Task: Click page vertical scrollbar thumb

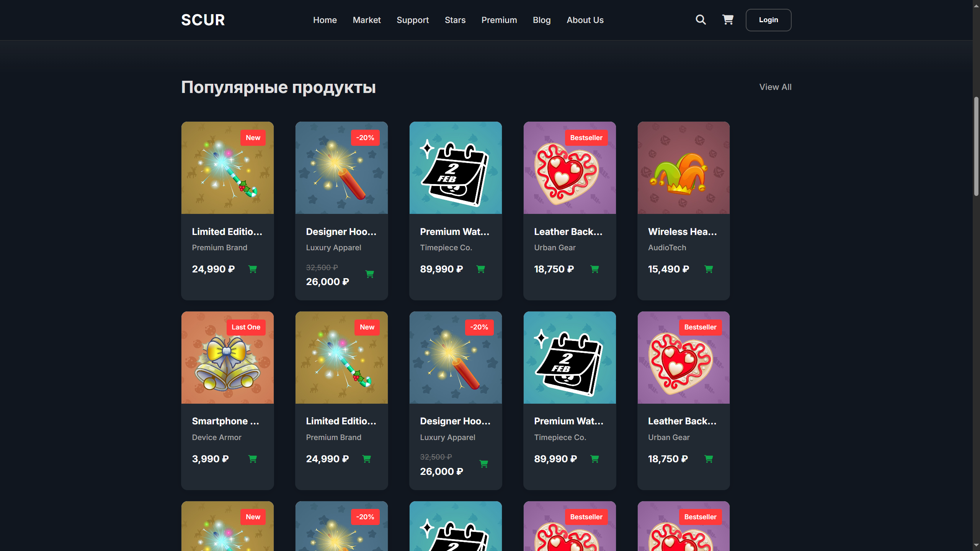Action: tap(976, 146)
